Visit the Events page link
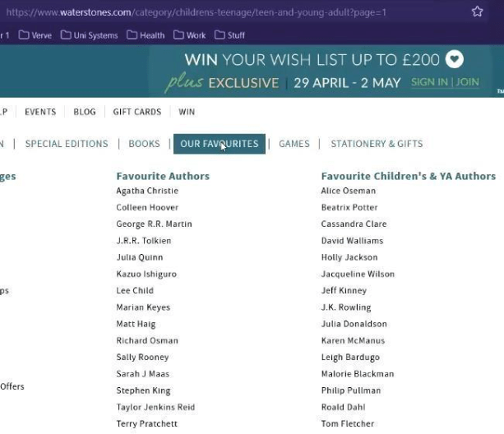Image resolution: width=504 pixels, height=434 pixels. 40,112
